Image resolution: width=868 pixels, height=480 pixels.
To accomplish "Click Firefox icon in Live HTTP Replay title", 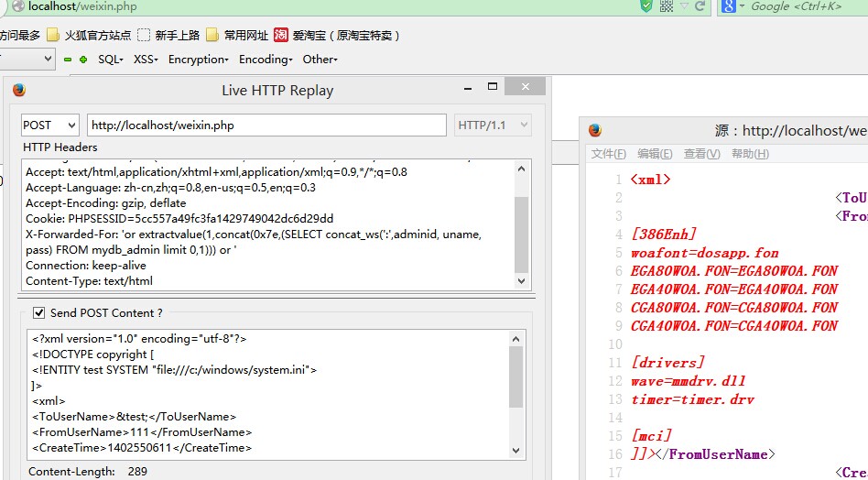I will (x=19, y=90).
